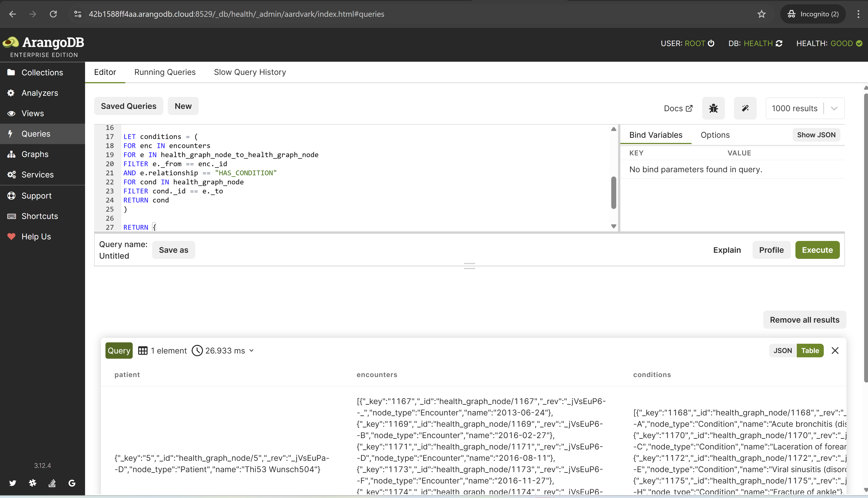The width and height of the screenshot is (868, 498).
Task: Bookmark the page with the star icon
Action: click(x=761, y=14)
